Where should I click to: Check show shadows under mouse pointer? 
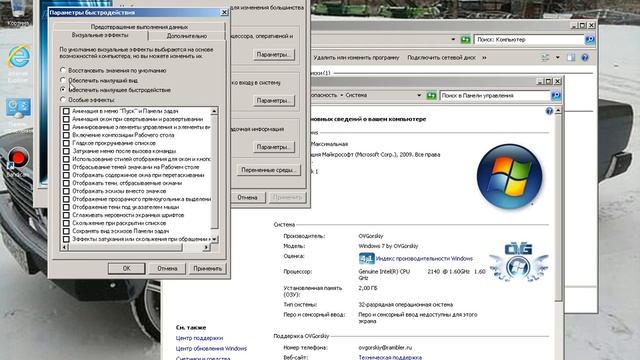tap(66, 207)
